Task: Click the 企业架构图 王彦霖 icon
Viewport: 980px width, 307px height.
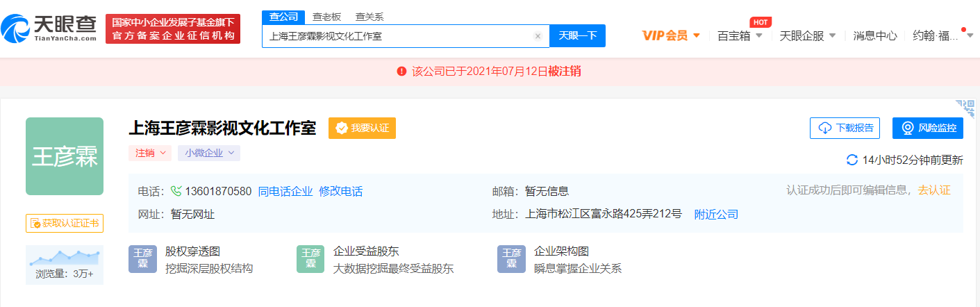Action: click(x=511, y=258)
